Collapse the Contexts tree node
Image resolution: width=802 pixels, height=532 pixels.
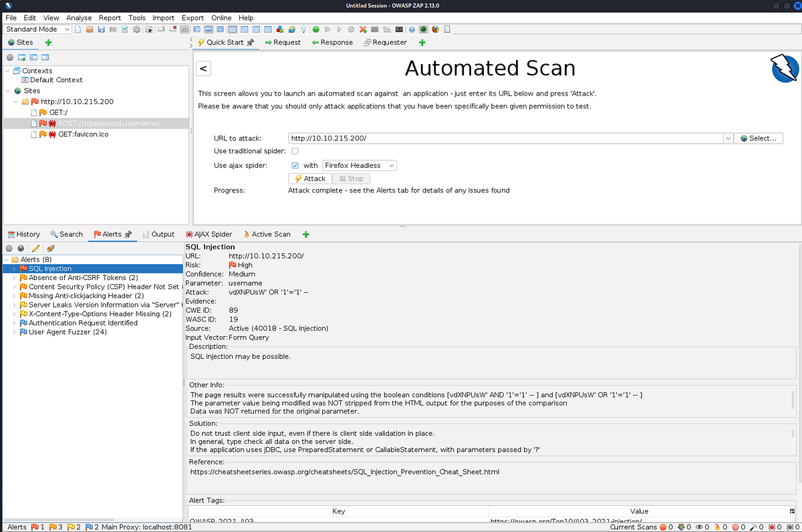click(7, 70)
